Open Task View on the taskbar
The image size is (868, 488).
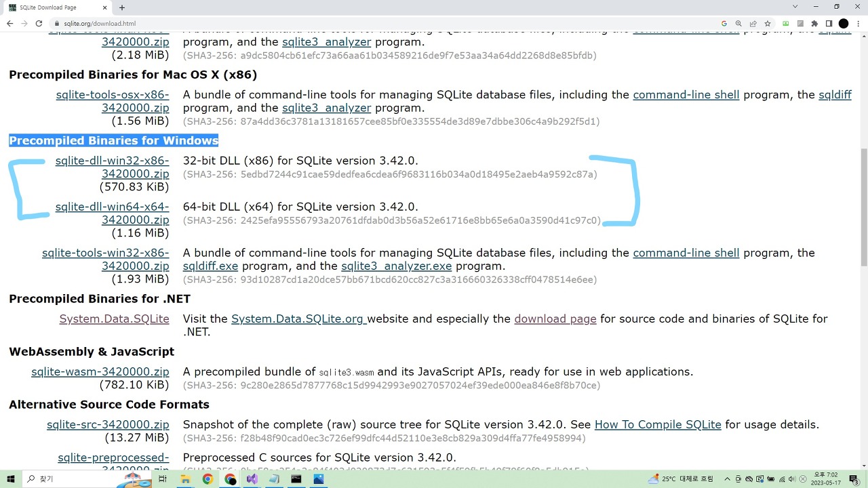point(163,479)
